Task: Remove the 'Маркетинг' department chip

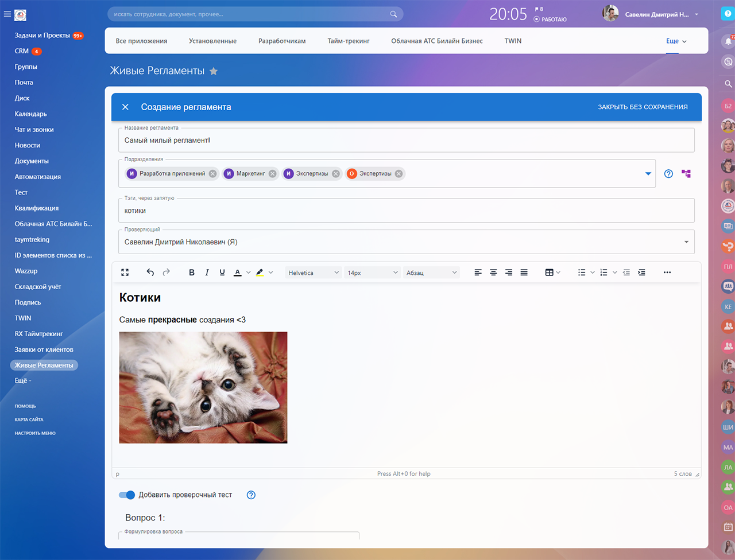Action: pyautogui.click(x=273, y=174)
